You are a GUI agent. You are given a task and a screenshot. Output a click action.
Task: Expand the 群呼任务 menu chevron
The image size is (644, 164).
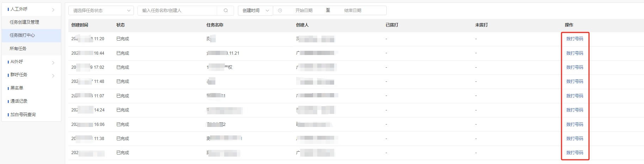point(53,76)
